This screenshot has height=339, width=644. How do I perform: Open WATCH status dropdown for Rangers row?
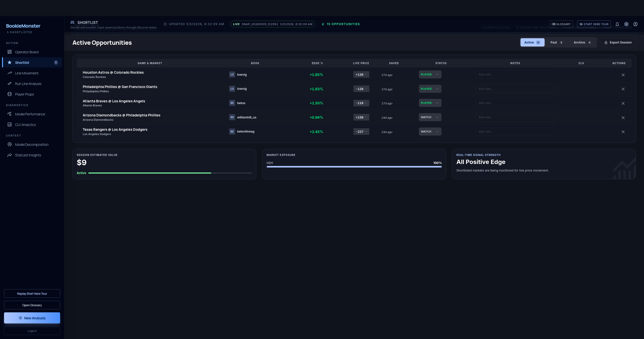point(430,132)
